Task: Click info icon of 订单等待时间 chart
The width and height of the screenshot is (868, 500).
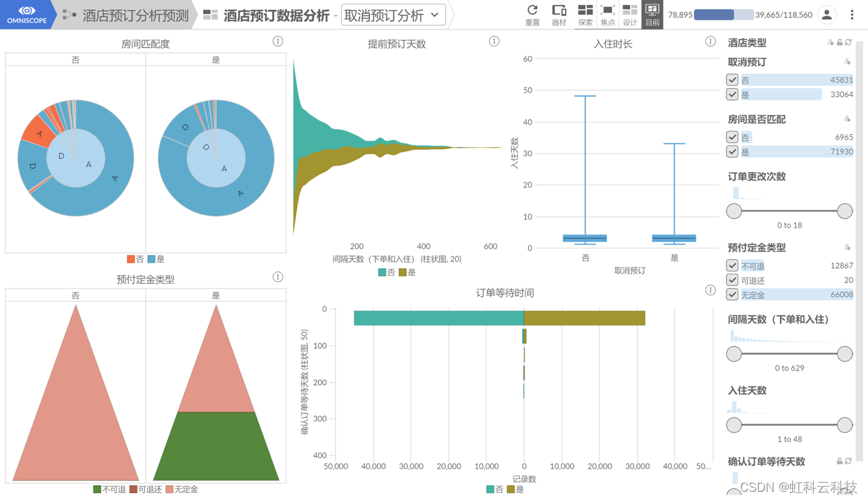Action: pyautogui.click(x=710, y=291)
